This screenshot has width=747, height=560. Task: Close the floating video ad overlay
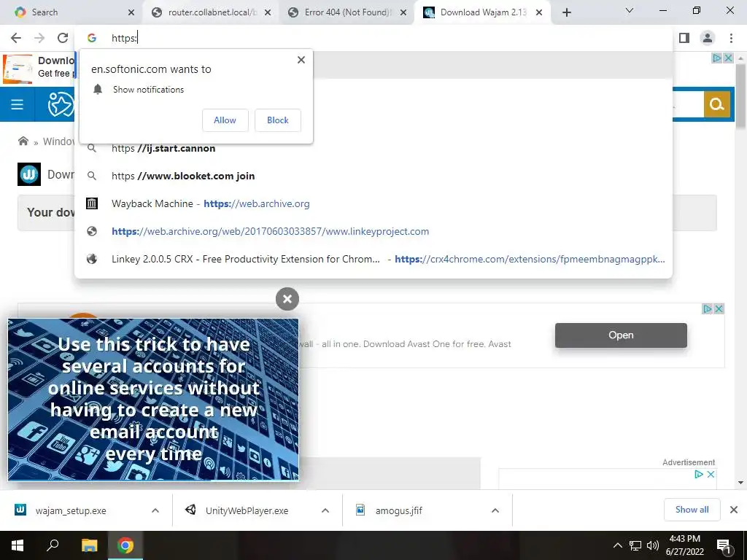[287, 299]
